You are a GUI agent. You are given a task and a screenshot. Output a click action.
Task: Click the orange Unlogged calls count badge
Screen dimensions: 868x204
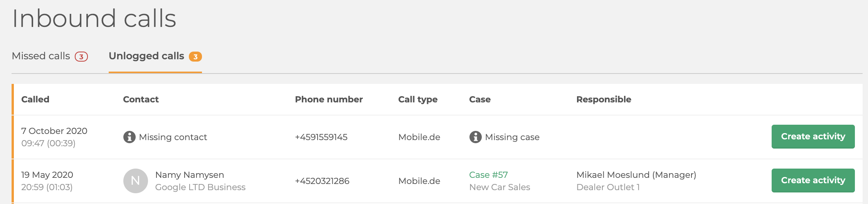click(x=195, y=57)
